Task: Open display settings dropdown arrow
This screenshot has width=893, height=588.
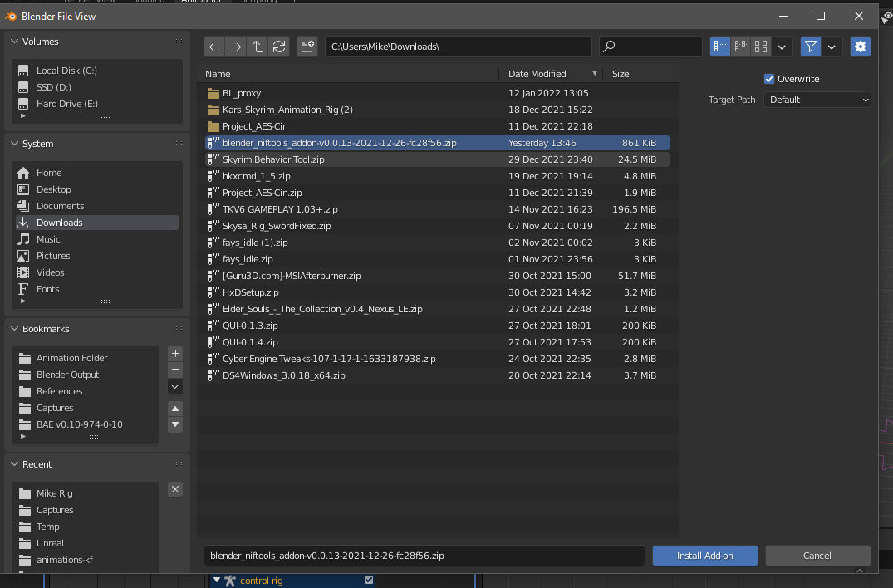Action: [782, 47]
